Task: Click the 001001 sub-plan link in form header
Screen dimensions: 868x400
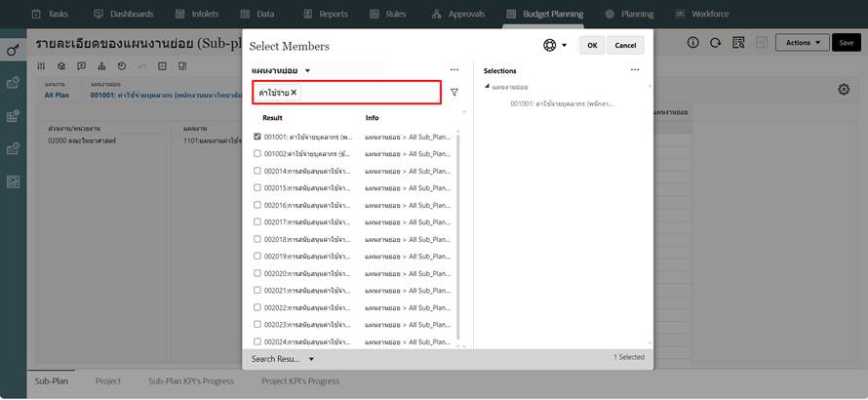Action: pyautogui.click(x=166, y=96)
